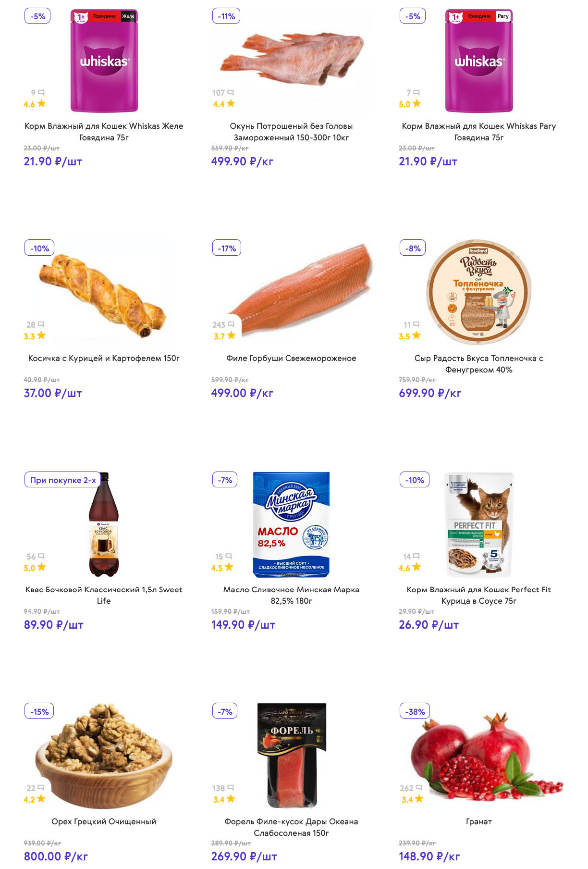The height and width of the screenshot is (869, 588).
Task: Click the review comment icon for Гранат
Action: click(419, 788)
